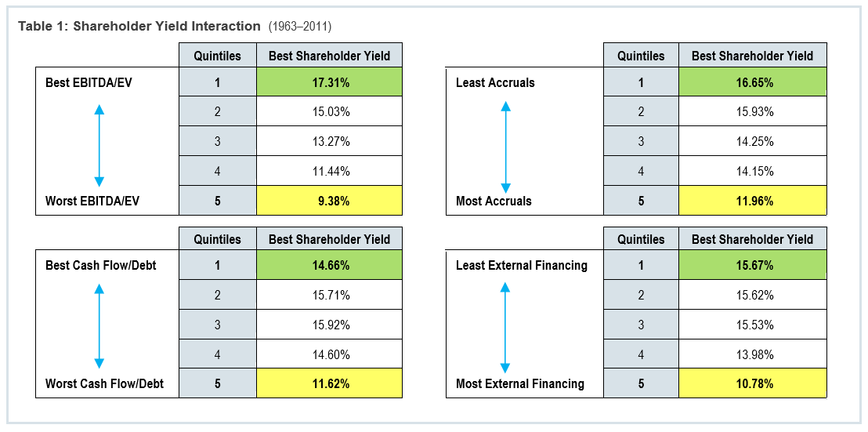Click the green 17.31% cell
Image resolution: width=868 pixels, height=432 pixels.
click(329, 82)
